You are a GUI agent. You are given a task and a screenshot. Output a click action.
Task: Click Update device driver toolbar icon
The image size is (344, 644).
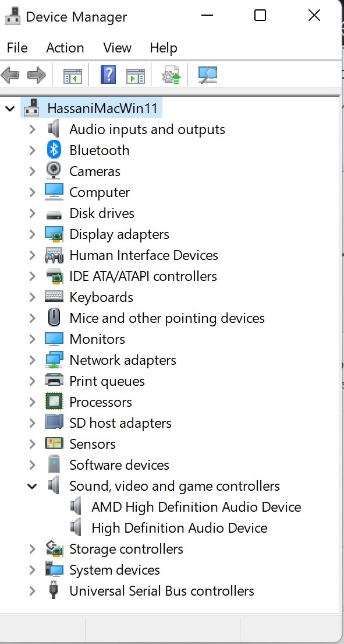tap(171, 75)
